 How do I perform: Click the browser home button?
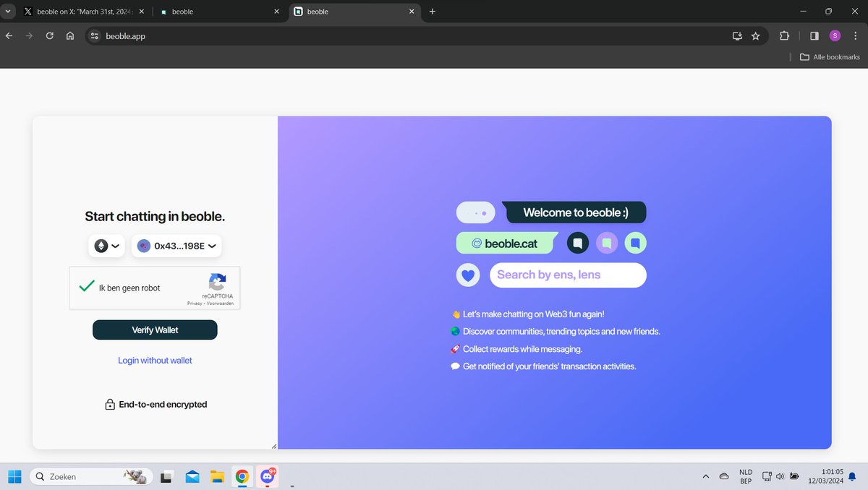click(x=70, y=35)
